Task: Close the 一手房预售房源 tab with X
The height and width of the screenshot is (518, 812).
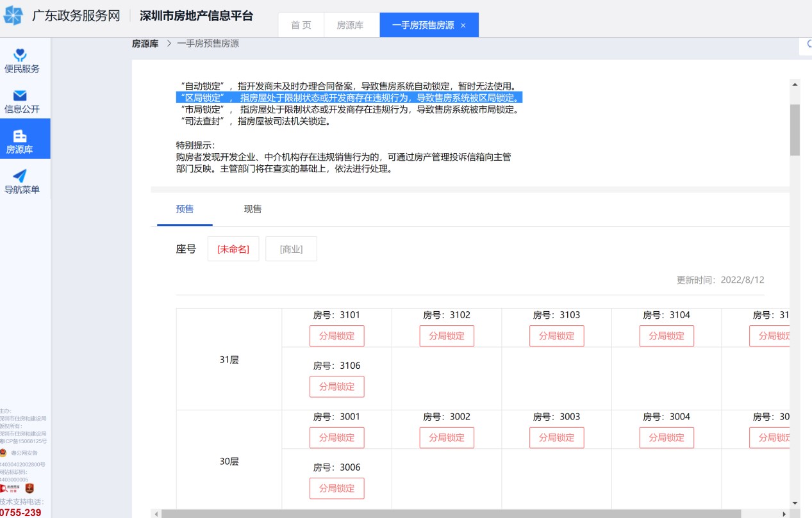Action: point(463,26)
